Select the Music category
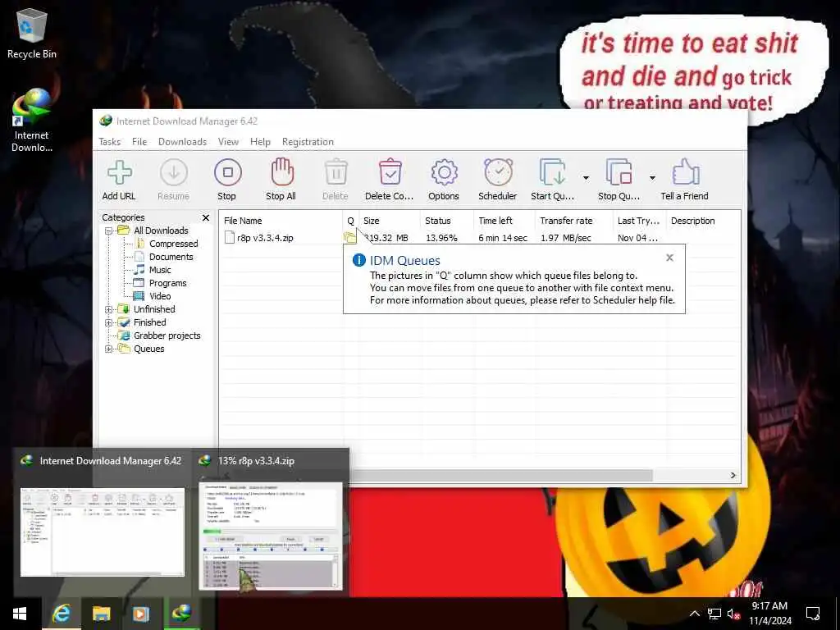 pyautogui.click(x=160, y=270)
